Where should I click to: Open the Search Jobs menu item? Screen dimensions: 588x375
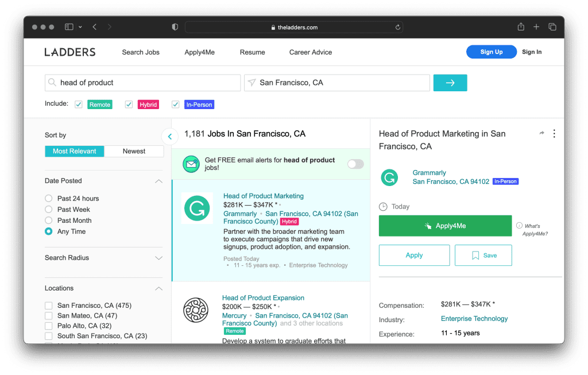(141, 52)
